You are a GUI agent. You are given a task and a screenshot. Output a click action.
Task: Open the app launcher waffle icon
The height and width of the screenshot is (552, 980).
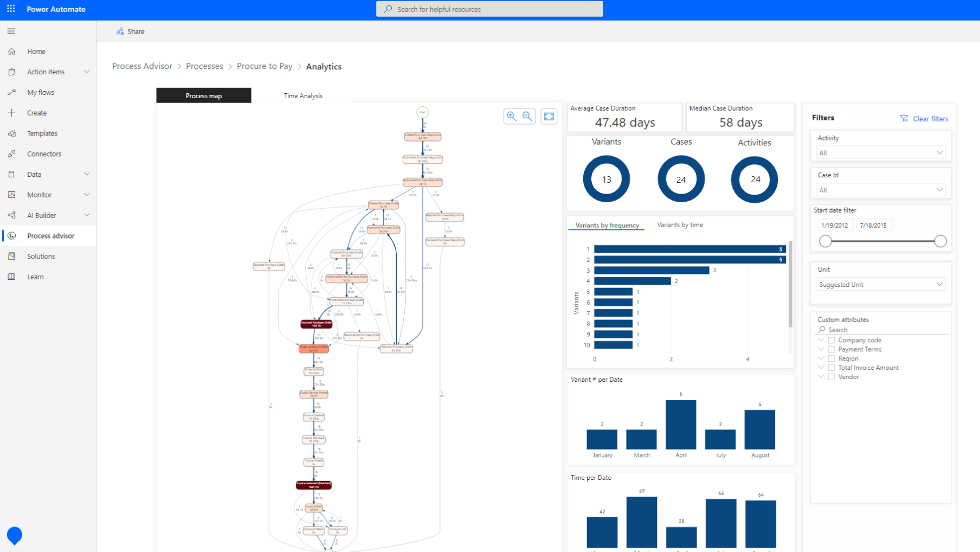(11, 9)
